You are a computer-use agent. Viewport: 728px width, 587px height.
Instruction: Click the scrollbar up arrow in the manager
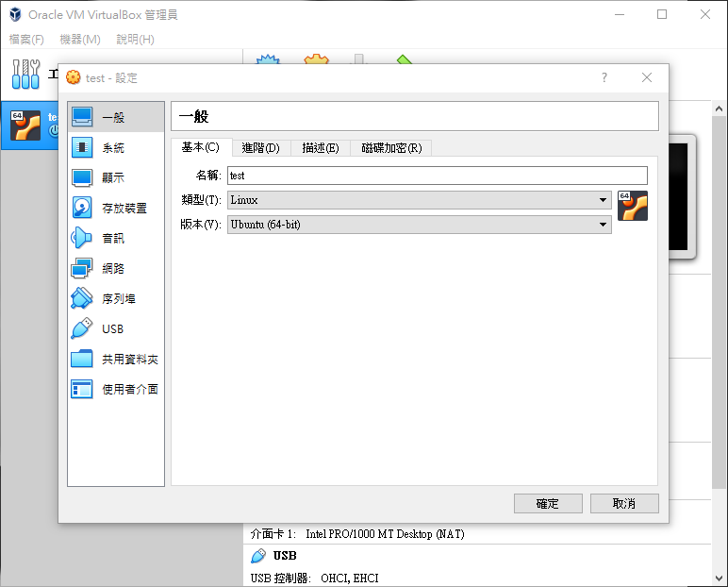(x=719, y=109)
